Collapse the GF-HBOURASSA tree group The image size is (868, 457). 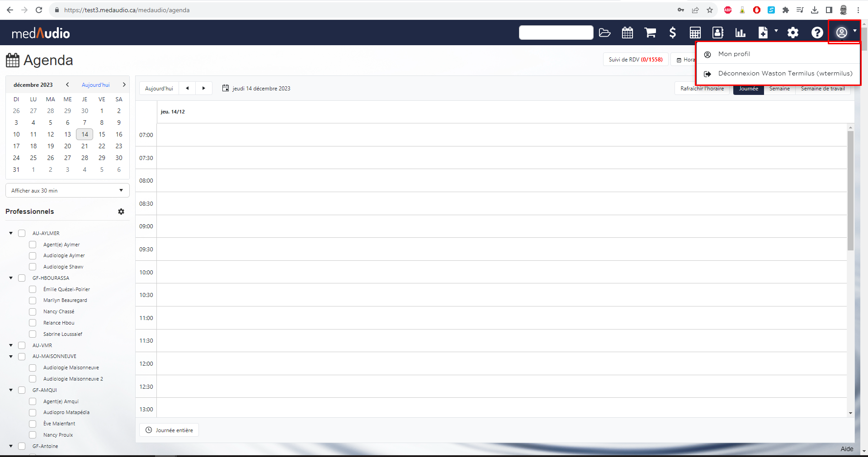[11, 278]
